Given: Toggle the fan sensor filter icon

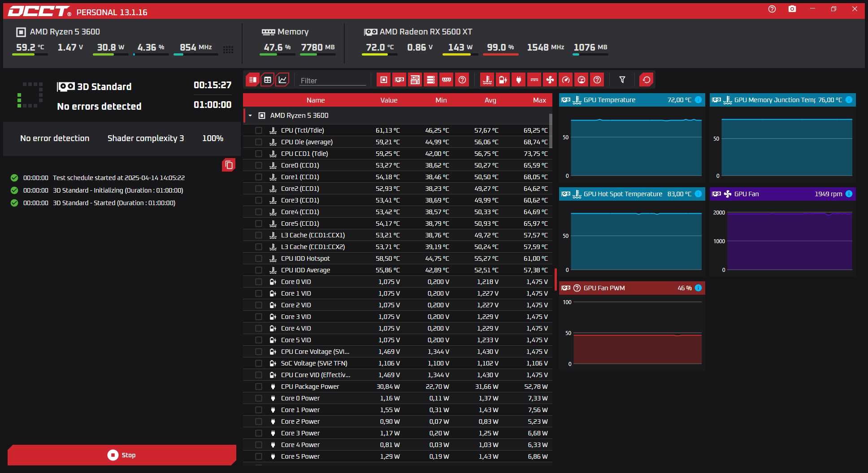Looking at the screenshot, I should (550, 80).
